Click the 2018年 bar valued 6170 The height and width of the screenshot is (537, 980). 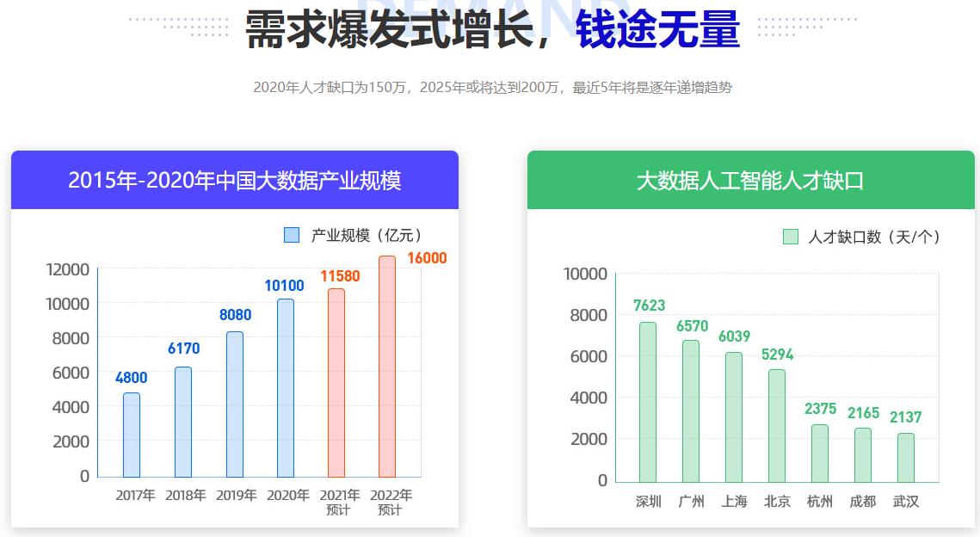point(182,422)
